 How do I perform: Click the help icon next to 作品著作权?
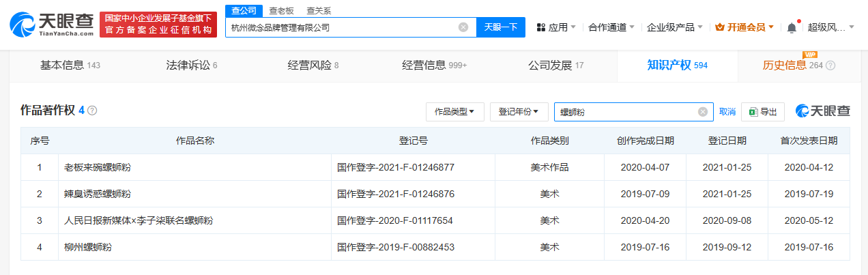(x=92, y=111)
